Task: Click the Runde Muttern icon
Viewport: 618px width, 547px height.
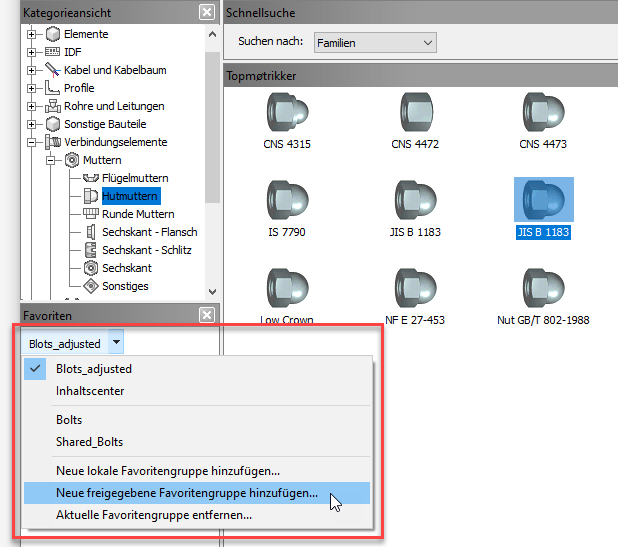Action: [91, 214]
